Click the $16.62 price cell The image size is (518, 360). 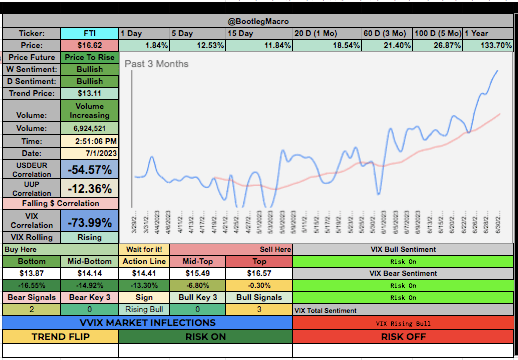(89, 45)
